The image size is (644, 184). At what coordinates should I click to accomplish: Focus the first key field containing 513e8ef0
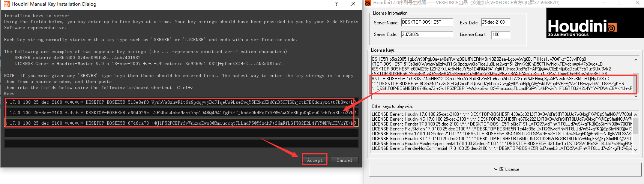181,102
